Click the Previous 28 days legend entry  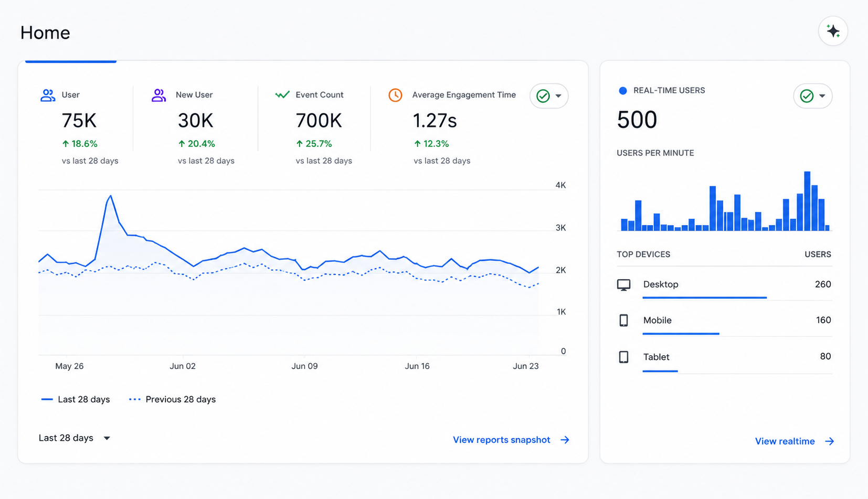[x=172, y=399]
